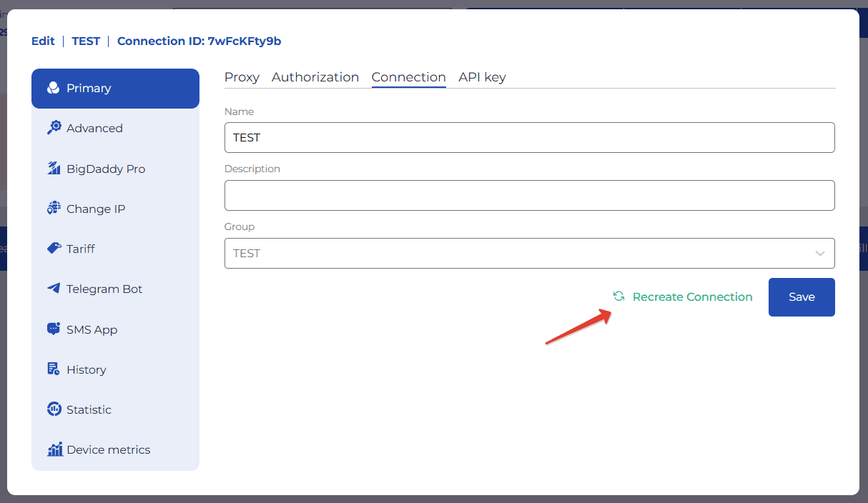The width and height of the screenshot is (868, 503).
Task: Switch to the Proxy tab
Action: pos(242,77)
